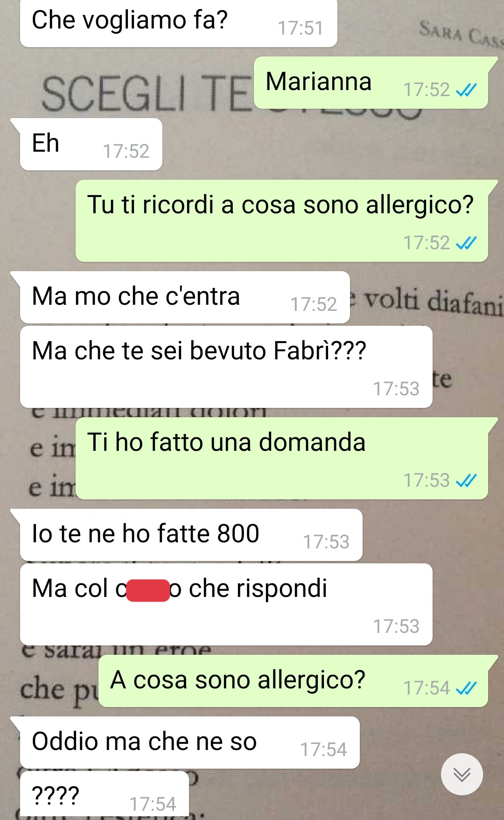
Task: Tap the 17:54 timestamp beside 'Oddio ma che ne so'
Action: tap(323, 750)
